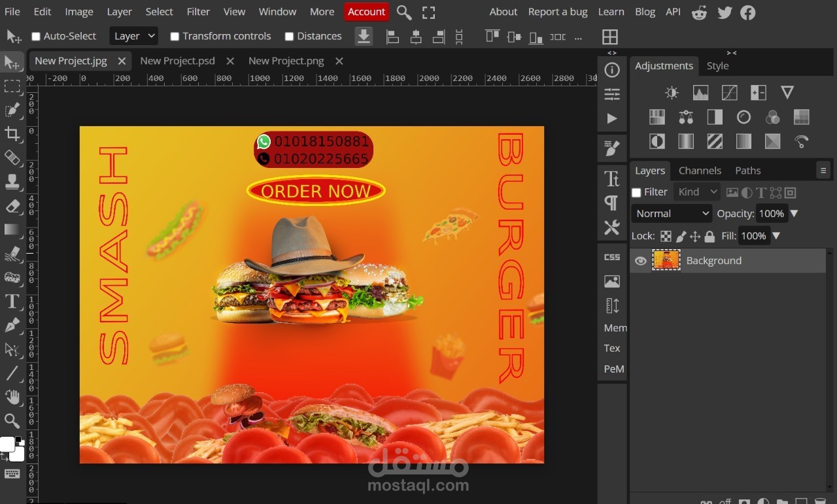
Task: Open the Kind filter dropdown
Action: (698, 192)
